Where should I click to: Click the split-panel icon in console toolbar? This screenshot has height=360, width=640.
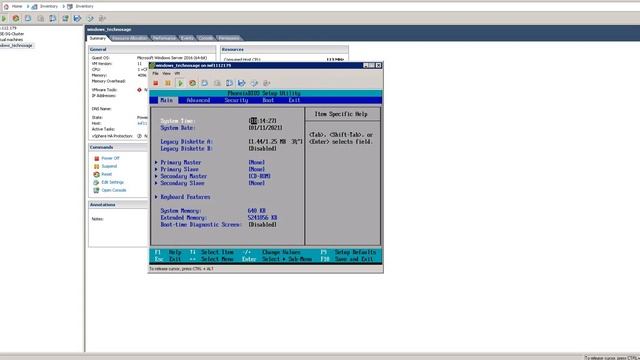click(x=229, y=83)
